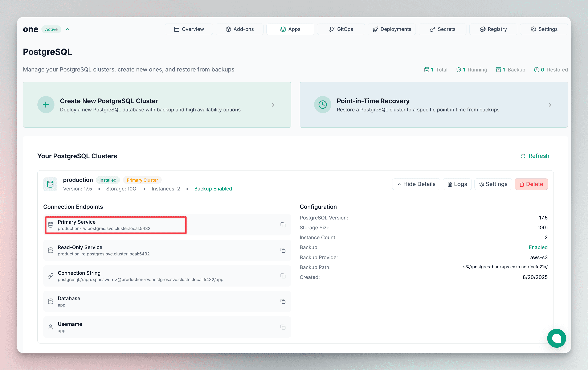Image resolution: width=588 pixels, height=370 pixels.
Task: Open the chat support bubble
Action: point(556,338)
